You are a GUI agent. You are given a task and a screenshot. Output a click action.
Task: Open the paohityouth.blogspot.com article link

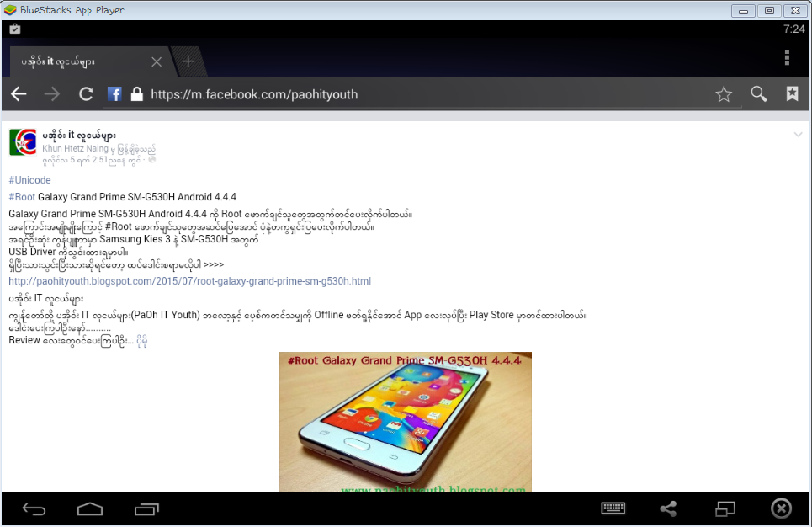click(189, 281)
